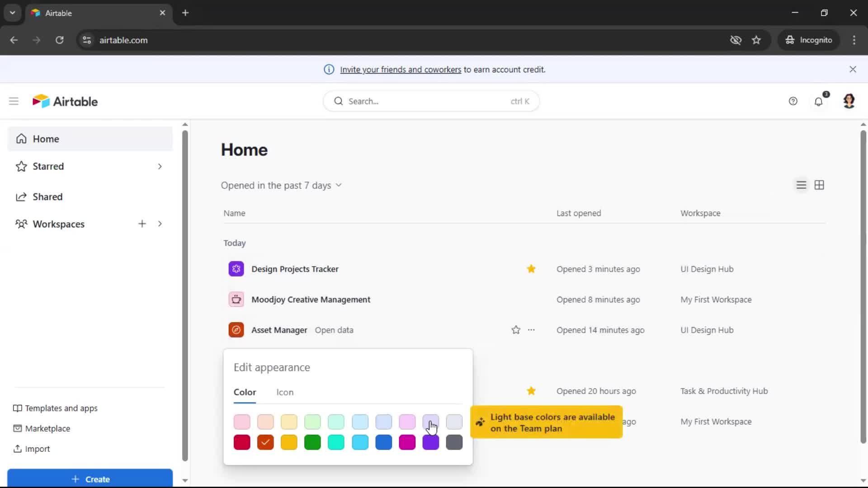868x488 pixels.
Task: Click Import in sidebar
Action: click(32, 449)
